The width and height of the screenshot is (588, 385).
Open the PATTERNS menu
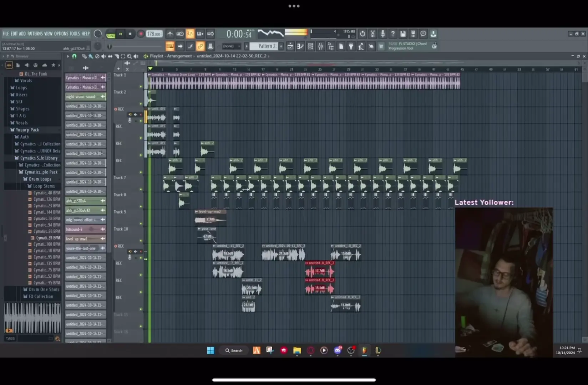pos(35,34)
